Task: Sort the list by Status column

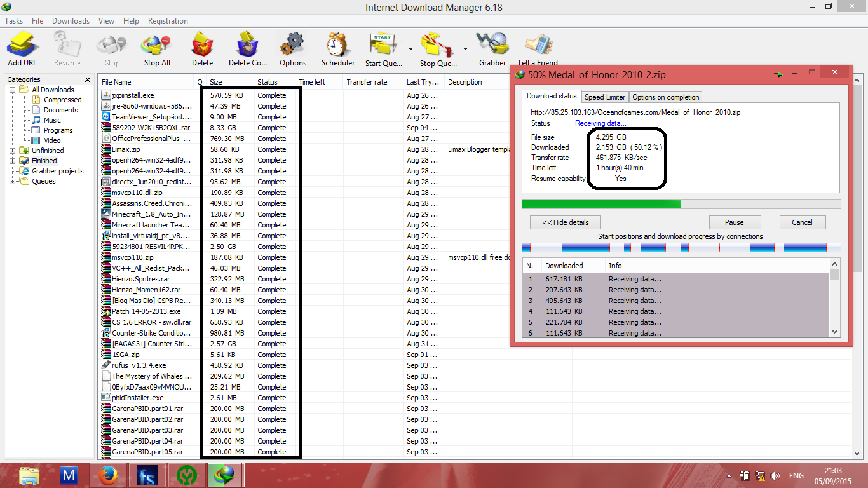Action: [x=276, y=82]
